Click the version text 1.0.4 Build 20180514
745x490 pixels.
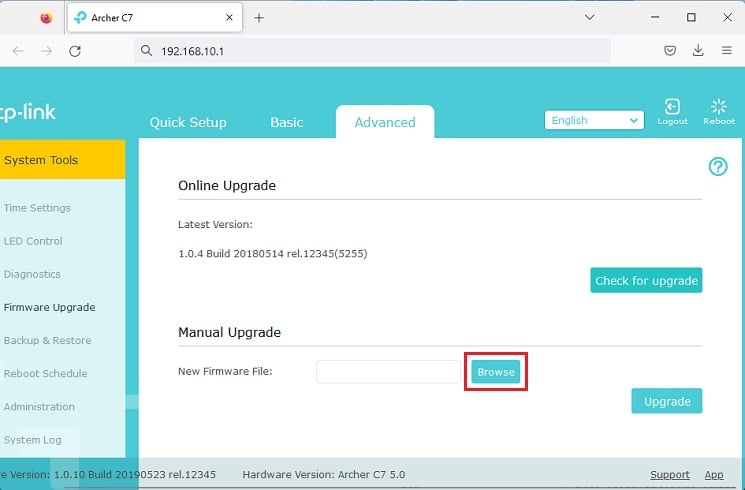273,254
